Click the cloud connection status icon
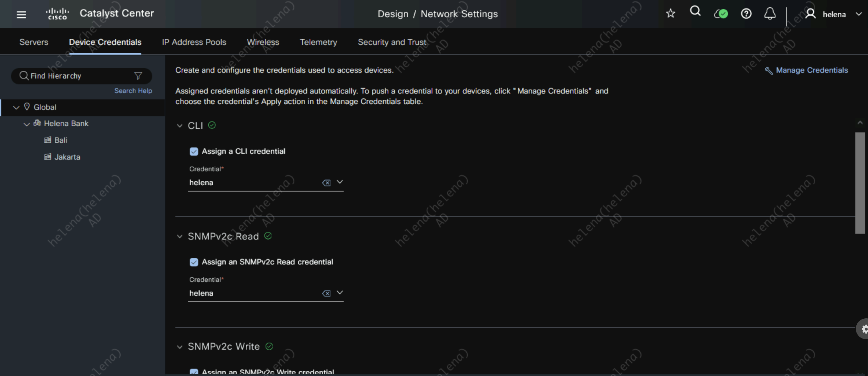Screen dimensions: 868x376 coord(721,14)
